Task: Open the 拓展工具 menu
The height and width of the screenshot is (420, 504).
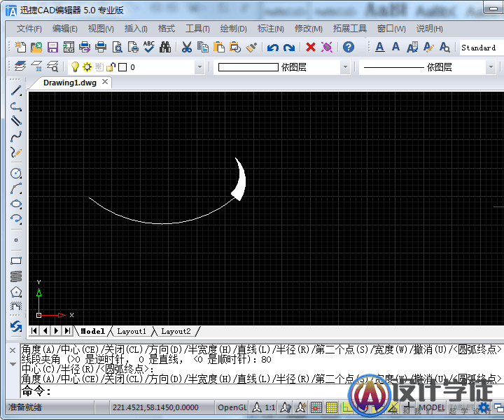Action: point(350,29)
